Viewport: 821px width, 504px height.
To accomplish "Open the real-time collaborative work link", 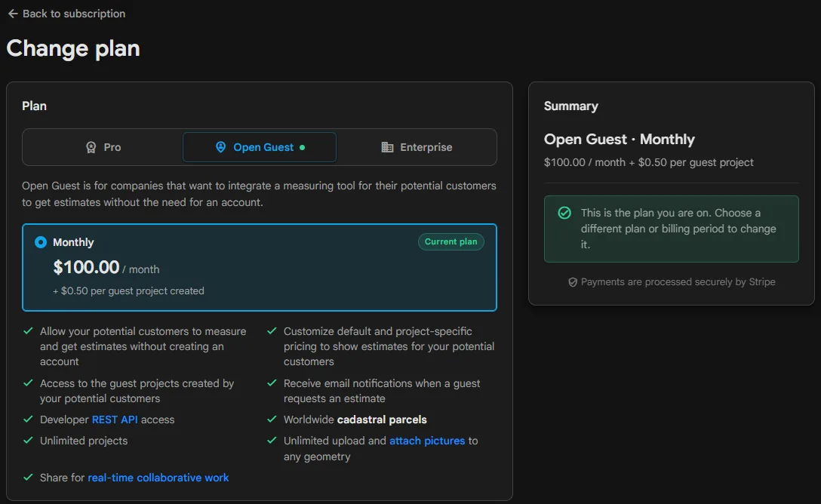I will coord(158,478).
